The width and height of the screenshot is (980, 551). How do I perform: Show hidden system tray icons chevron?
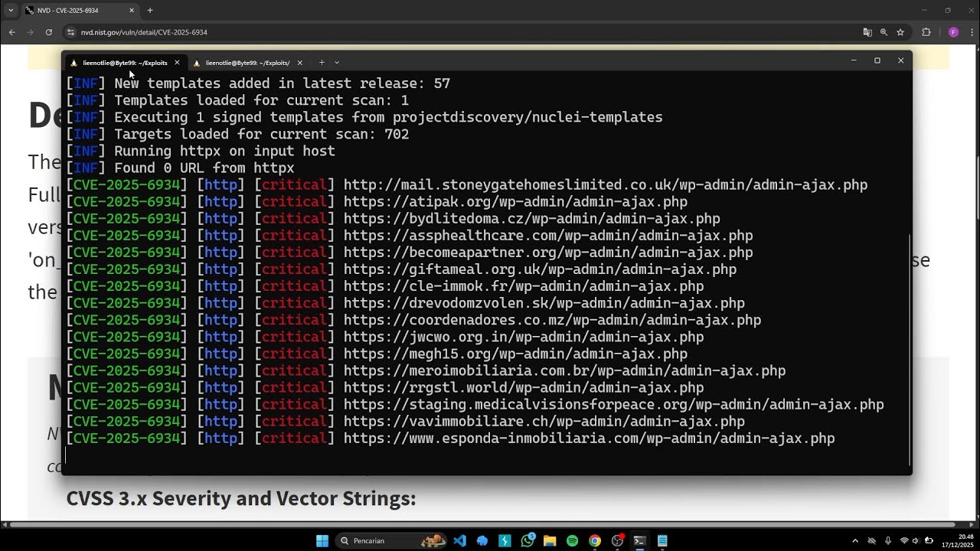[x=855, y=541]
